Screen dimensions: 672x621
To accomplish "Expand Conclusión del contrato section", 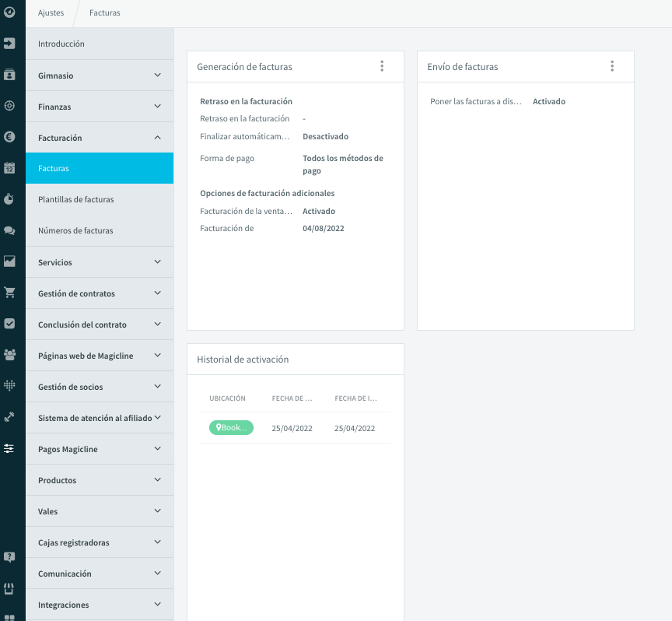I will [100, 325].
